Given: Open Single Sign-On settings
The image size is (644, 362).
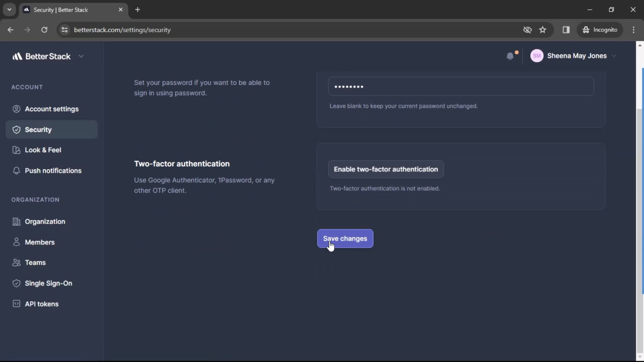Looking at the screenshot, I should [x=48, y=283].
